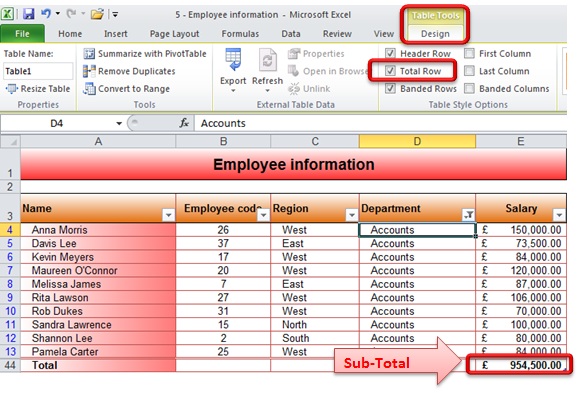Click Summarize with PivotTable label

point(152,54)
